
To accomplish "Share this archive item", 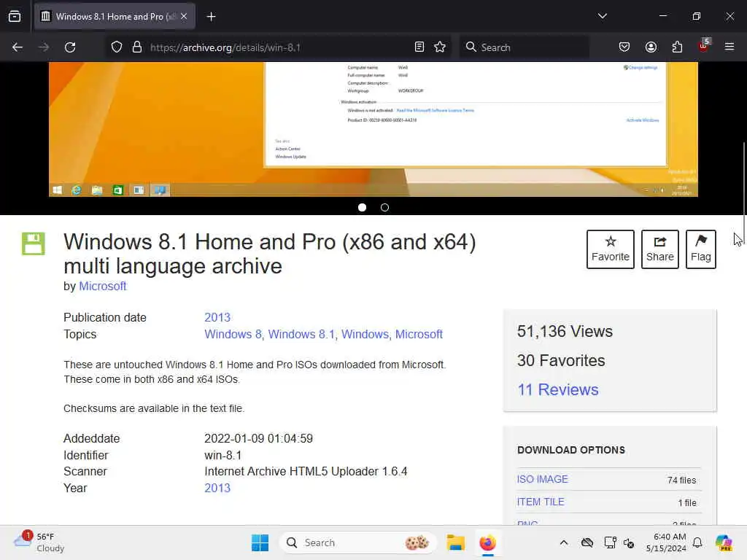I will coord(659,249).
